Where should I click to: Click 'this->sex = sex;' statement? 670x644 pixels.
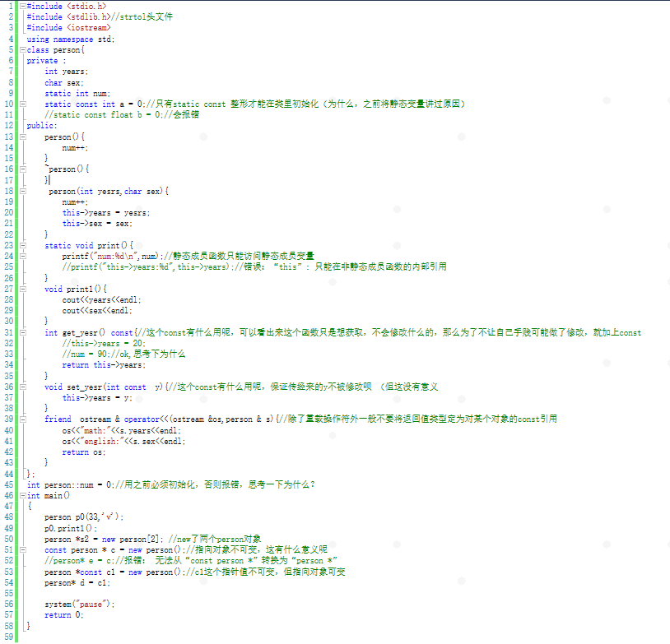97,224
